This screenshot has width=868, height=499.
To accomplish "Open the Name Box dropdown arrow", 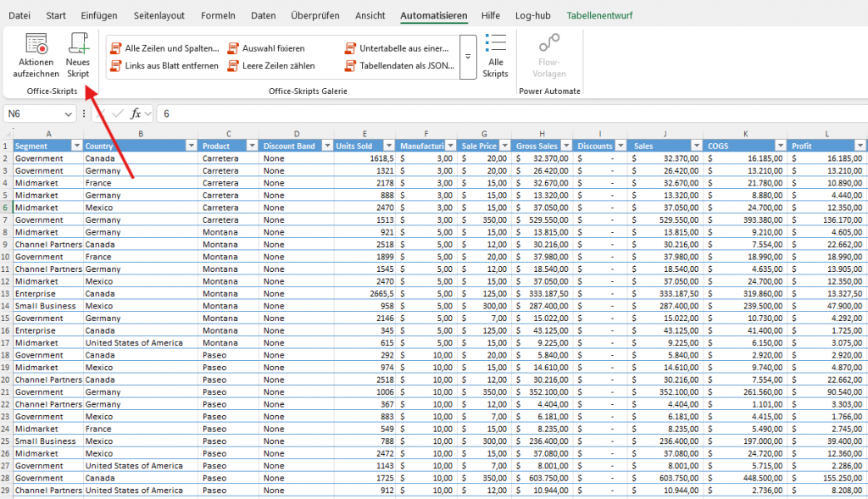I will (68, 114).
